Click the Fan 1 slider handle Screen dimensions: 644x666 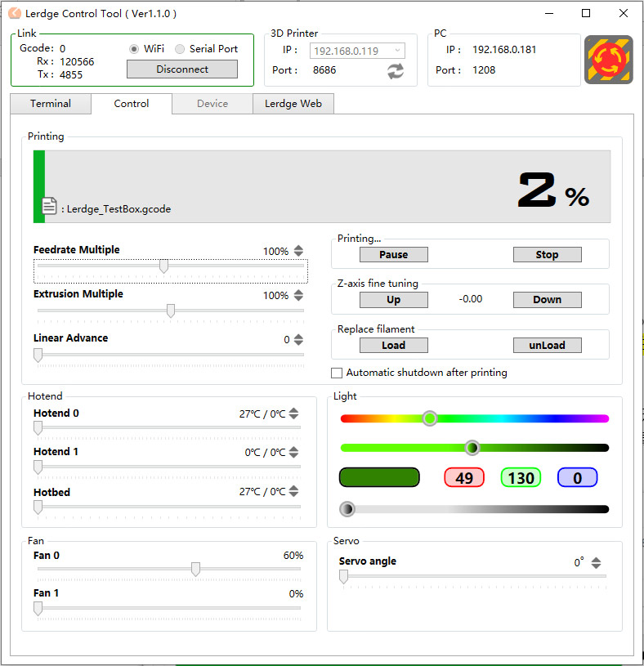click(38, 608)
